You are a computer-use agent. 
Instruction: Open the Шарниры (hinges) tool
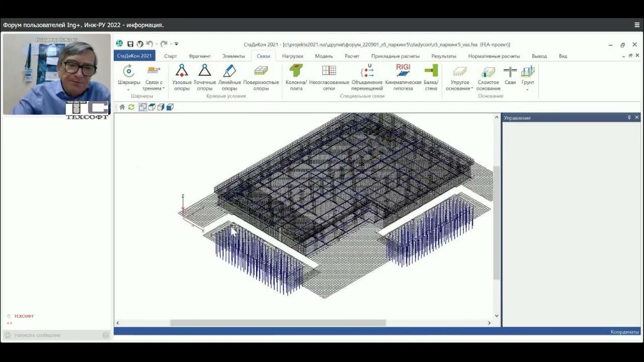click(129, 77)
